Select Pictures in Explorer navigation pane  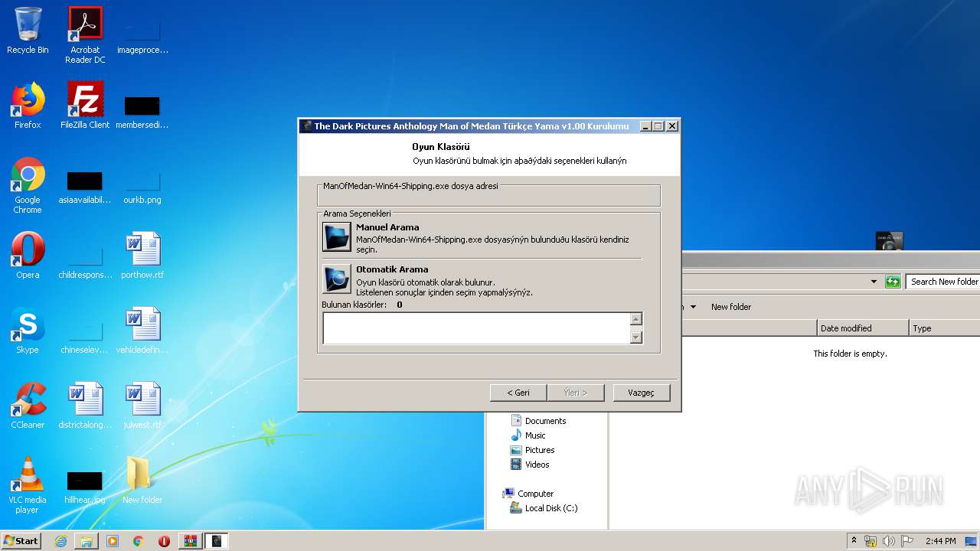tap(533, 450)
